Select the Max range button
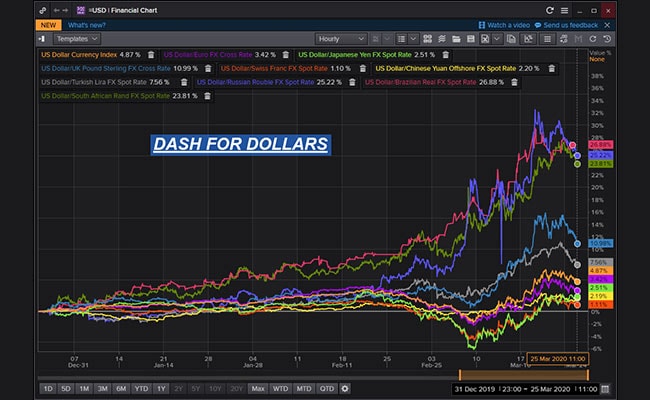The height and width of the screenshot is (400, 650). pos(258,389)
